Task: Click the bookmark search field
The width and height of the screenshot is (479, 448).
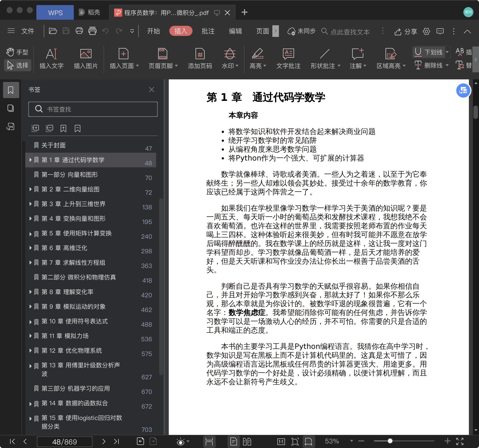Action: pos(93,109)
